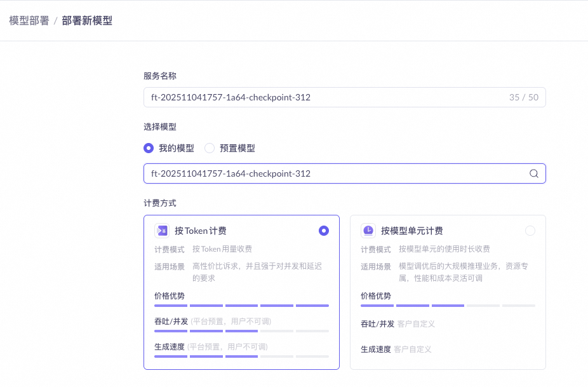This screenshot has width=588, height=387.
Task: Choose the 按模型单元计费 radio option
Action: coord(530,231)
